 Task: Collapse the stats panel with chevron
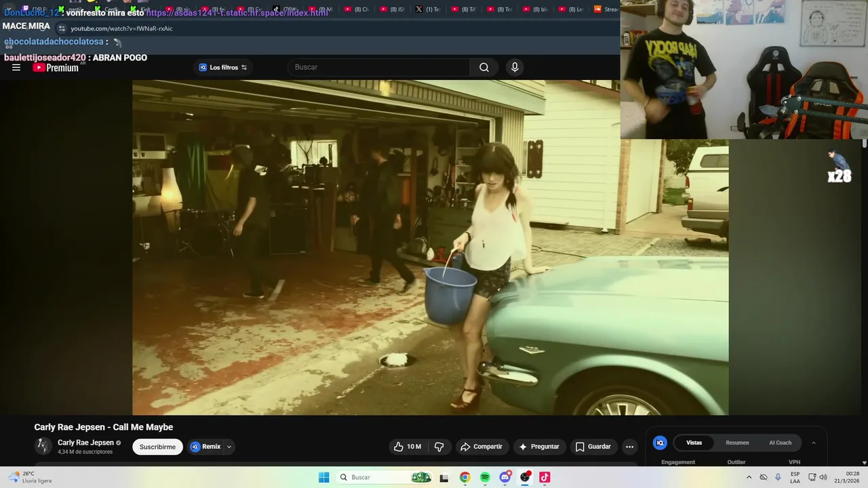coord(814,443)
